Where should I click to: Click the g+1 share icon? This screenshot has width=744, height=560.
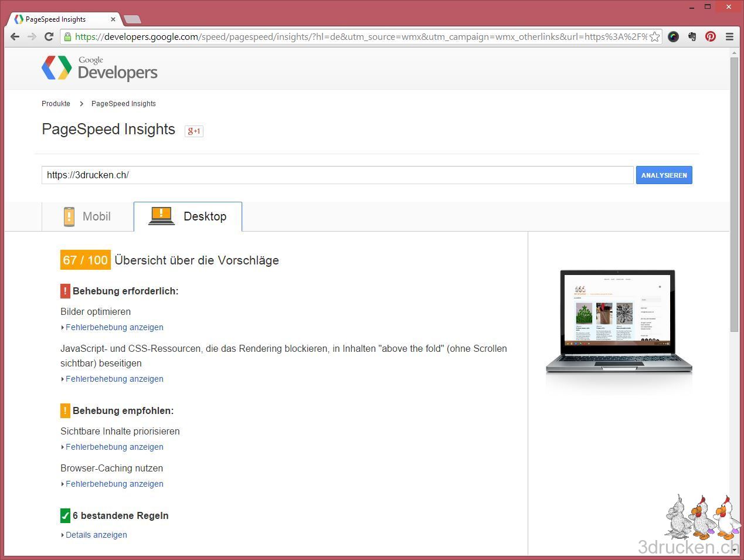pyautogui.click(x=194, y=131)
